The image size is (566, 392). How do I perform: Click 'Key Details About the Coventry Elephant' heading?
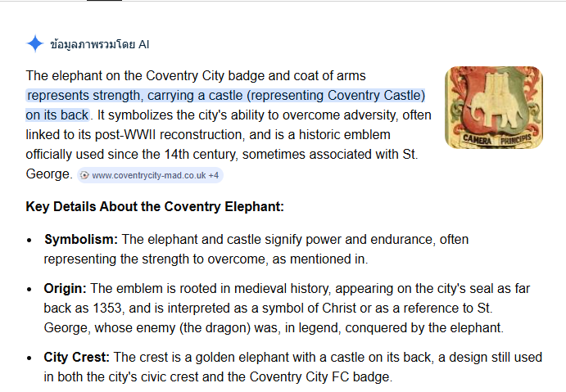coord(155,207)
